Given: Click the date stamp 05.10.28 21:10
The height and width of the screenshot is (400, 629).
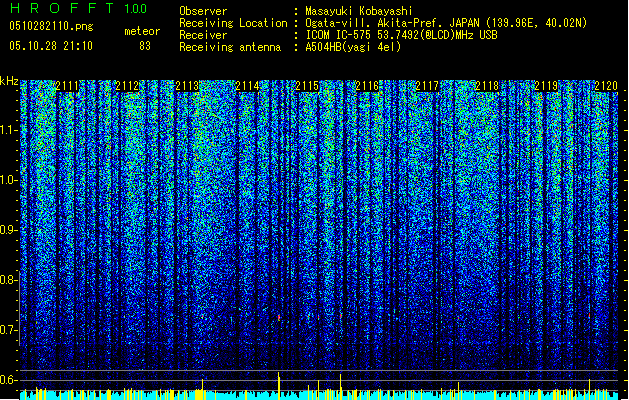Looking at the screenshot, I should click(51, 46).
